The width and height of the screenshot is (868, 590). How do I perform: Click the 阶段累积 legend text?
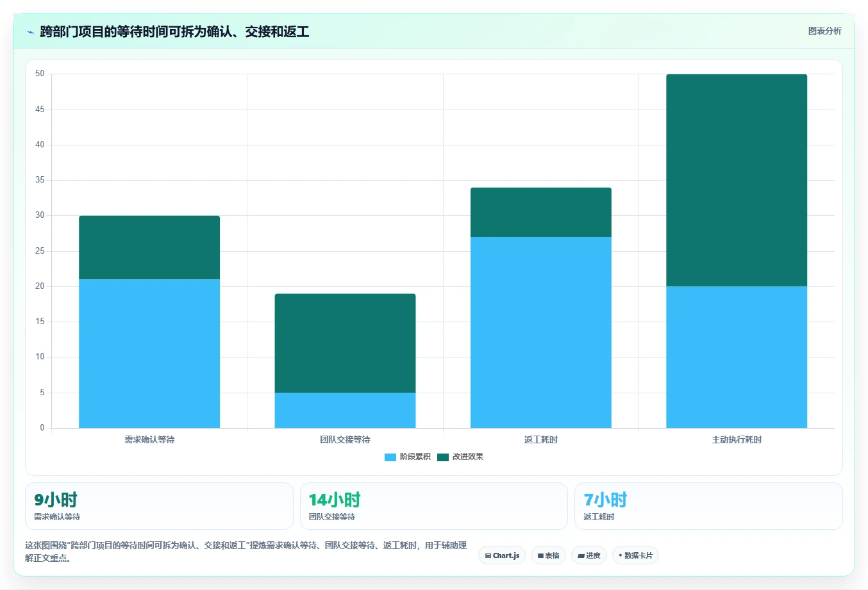[415, 457]
